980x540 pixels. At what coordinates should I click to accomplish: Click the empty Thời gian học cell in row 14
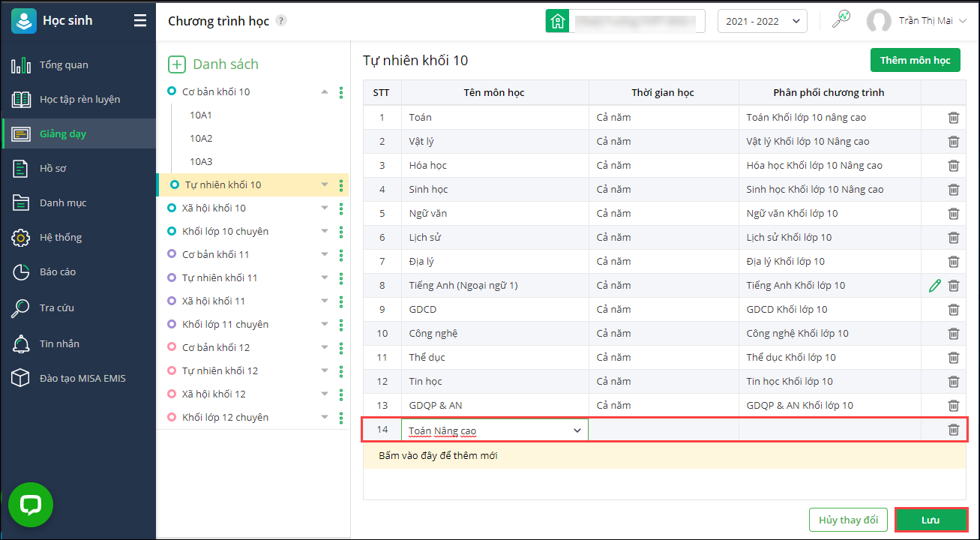664,430
